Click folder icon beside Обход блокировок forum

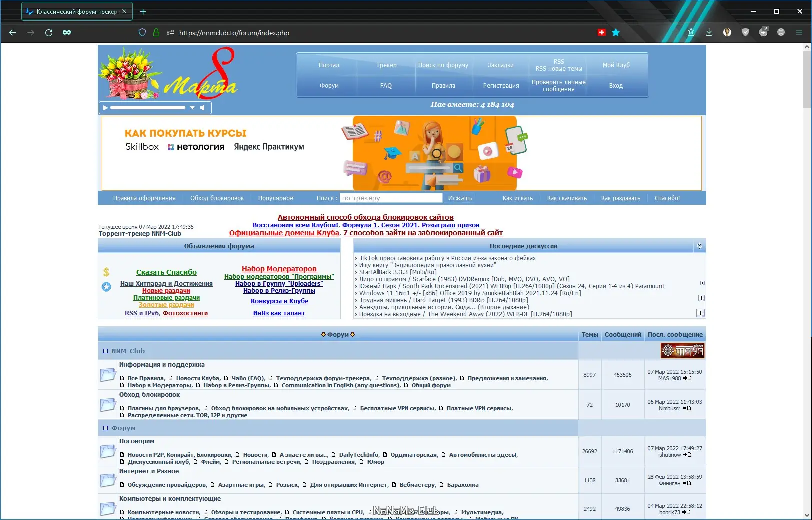click(x=108, y=405)
